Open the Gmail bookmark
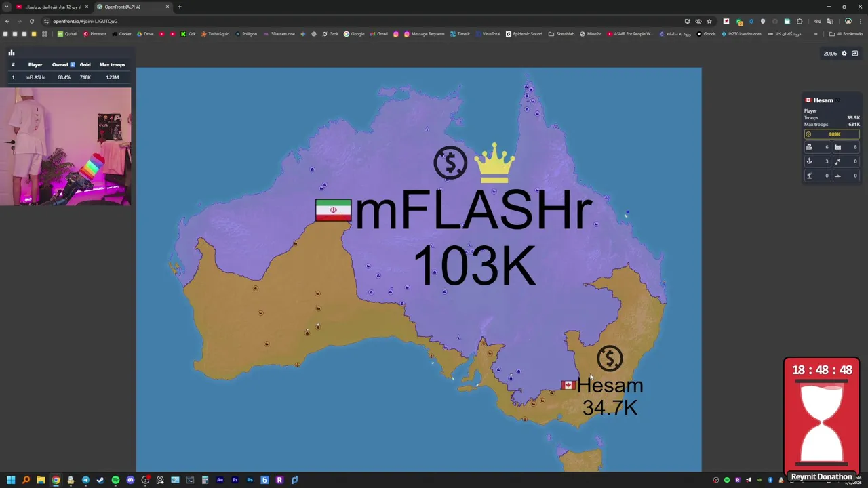868x488 pixels. [x=379, y=34]
